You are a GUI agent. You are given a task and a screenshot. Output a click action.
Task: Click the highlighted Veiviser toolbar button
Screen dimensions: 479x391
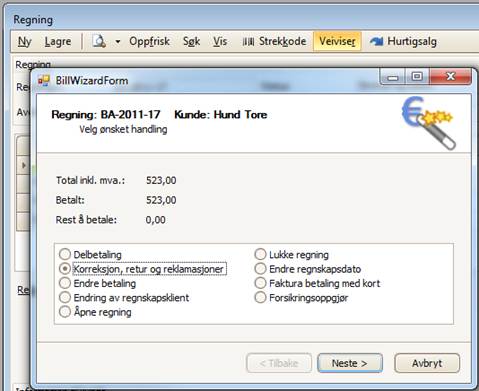point(337,41)
